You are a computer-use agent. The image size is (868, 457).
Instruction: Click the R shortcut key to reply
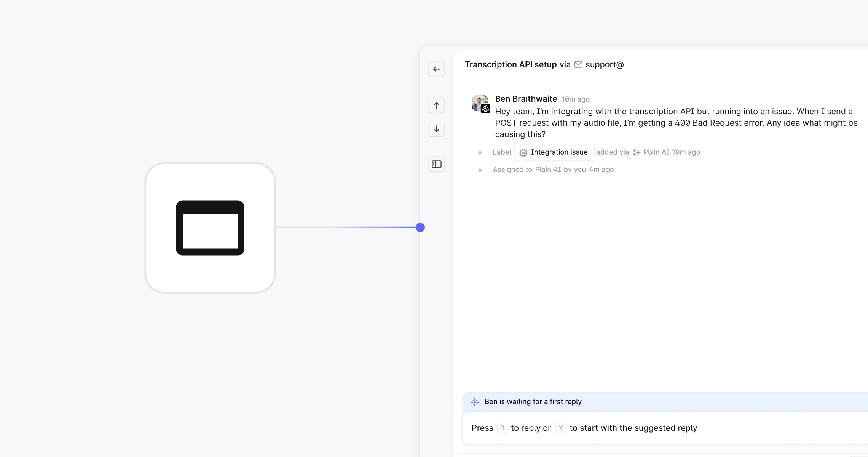(x=502, y=428)
